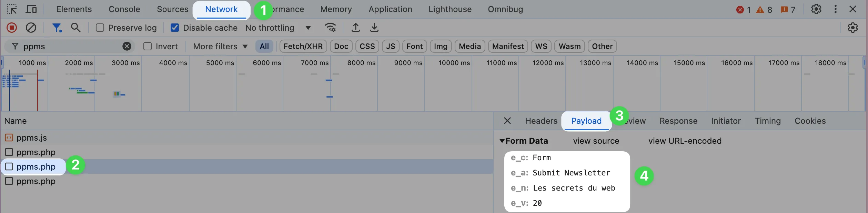
Task: Filter by JS requests
Action: point(391,46)
